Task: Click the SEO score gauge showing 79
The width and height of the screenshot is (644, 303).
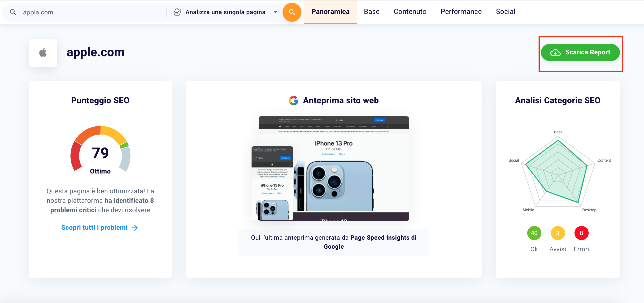Action: (100, 150)
